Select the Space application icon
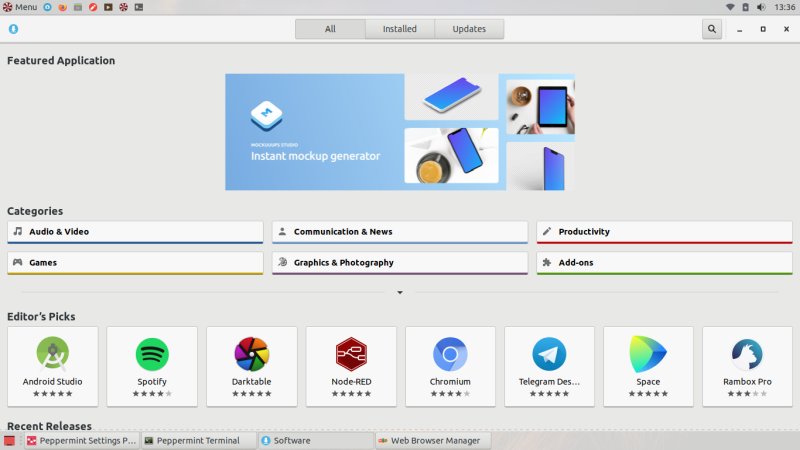 (x=648, y=354)
